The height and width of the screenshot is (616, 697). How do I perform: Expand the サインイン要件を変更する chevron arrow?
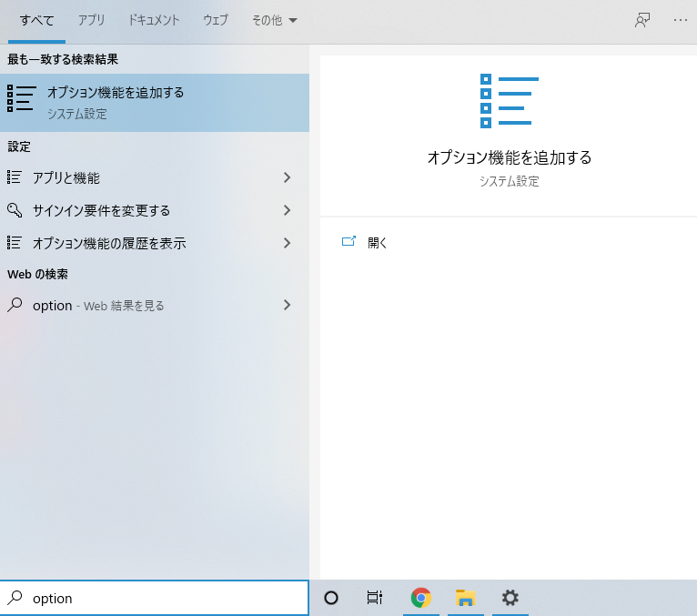288,210
